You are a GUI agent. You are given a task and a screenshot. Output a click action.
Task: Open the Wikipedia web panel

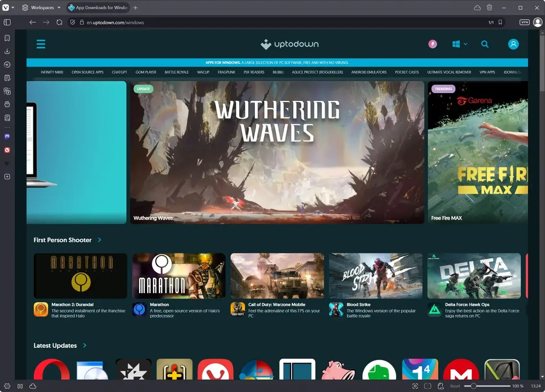(7, 163)
